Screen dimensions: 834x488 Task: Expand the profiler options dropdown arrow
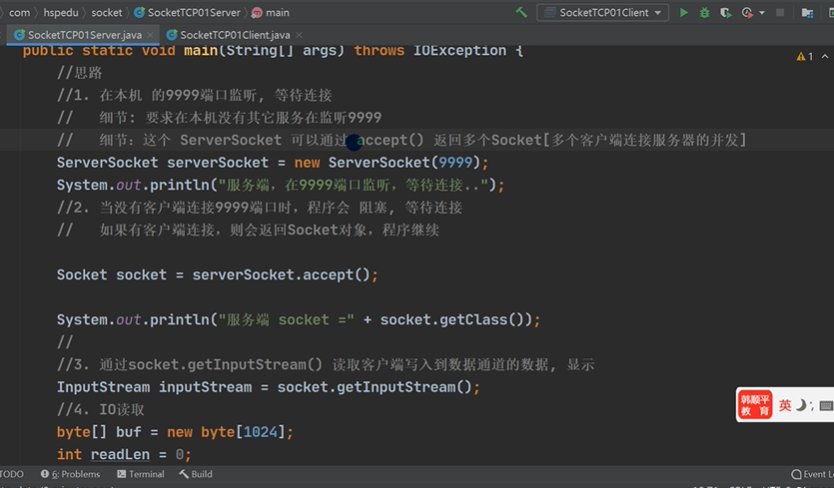coord(762,12)
